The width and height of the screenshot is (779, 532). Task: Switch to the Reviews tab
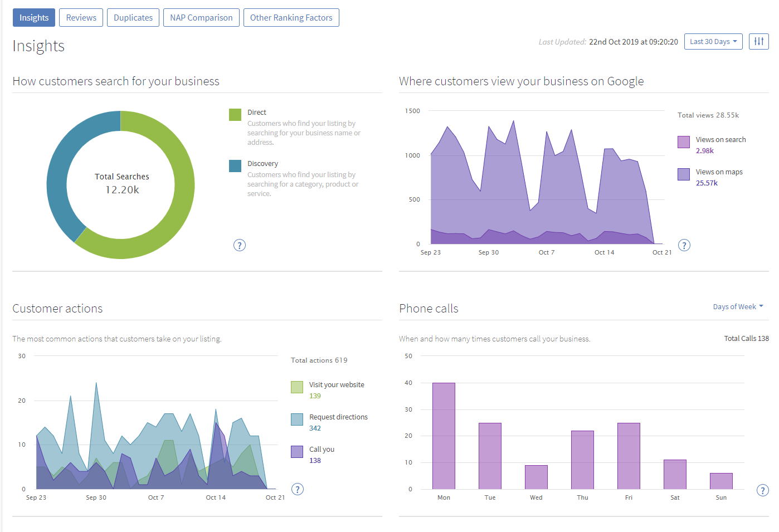click(x=81, y=18)
